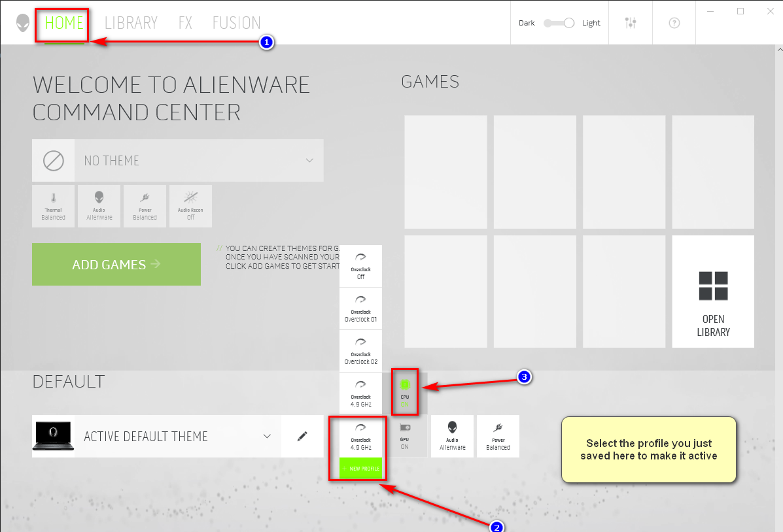783x532 pixels.
Task: Open the Power Balanced tile in the DEFAULT row
Action: (498, 436)
